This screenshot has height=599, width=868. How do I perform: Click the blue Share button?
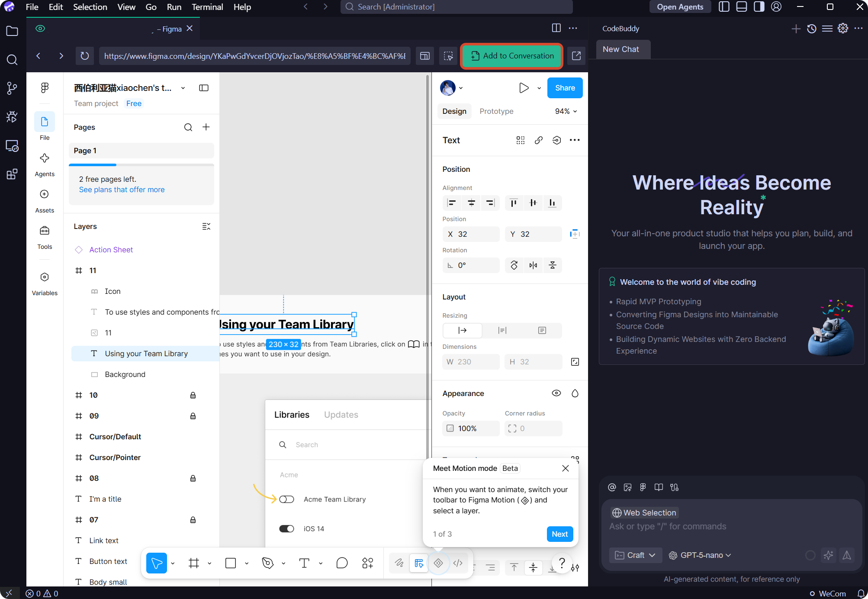pos(565,88)
